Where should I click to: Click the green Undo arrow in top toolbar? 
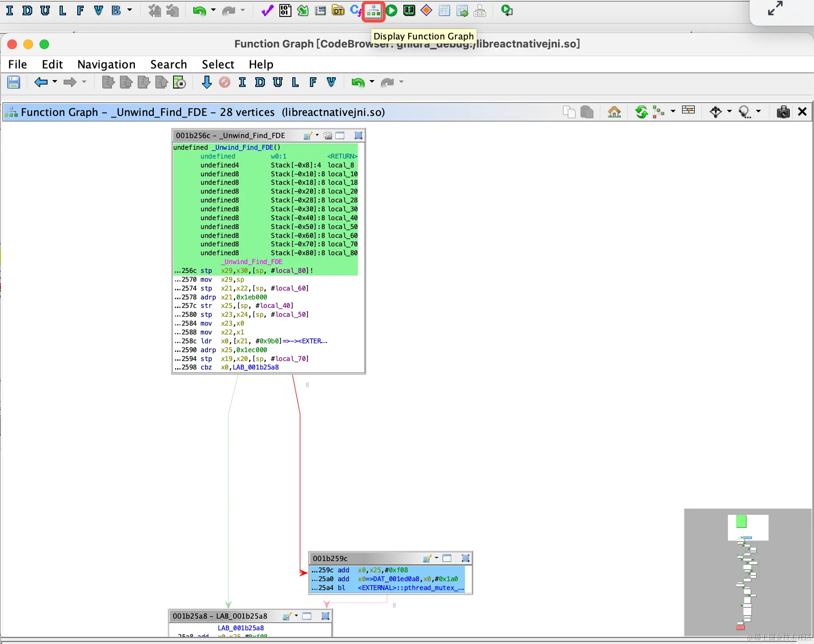point(199,11)
